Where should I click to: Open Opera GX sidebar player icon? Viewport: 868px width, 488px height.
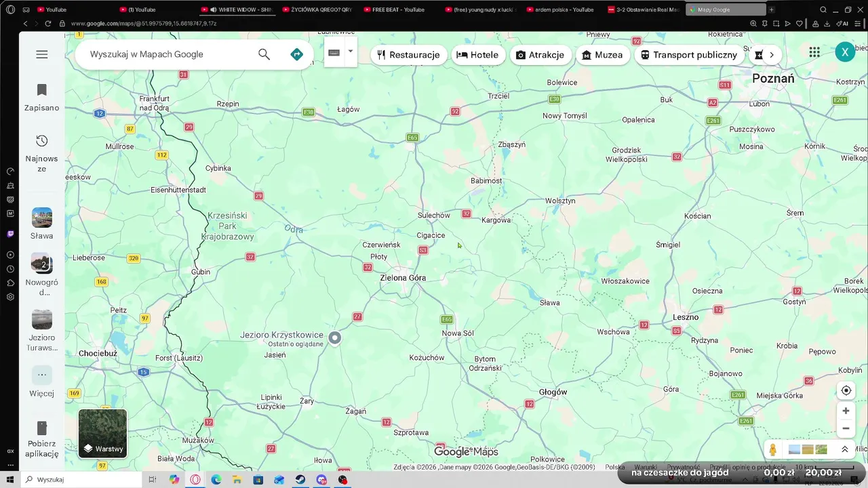point(10,255)
